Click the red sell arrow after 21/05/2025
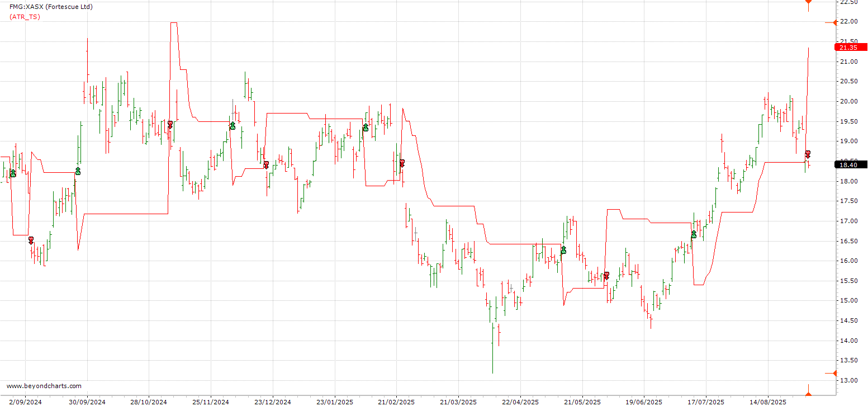868x406 pixels. point(606,276)
